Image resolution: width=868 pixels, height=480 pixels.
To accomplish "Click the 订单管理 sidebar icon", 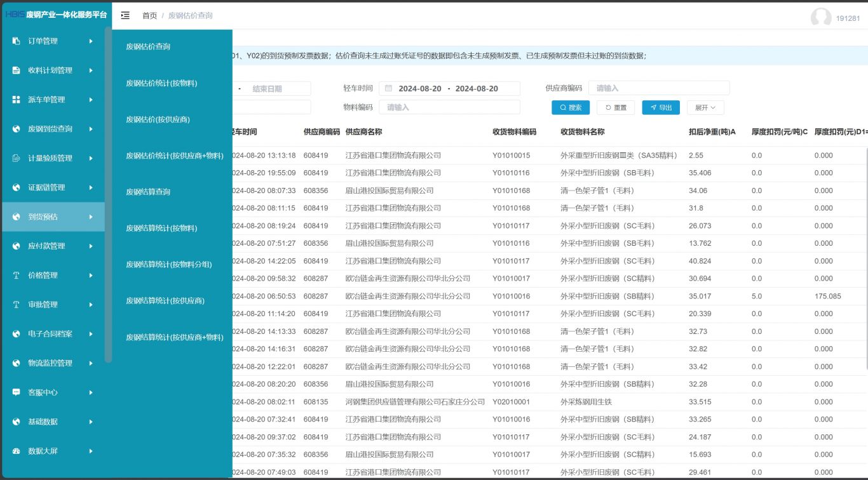I will coord(17,41).
